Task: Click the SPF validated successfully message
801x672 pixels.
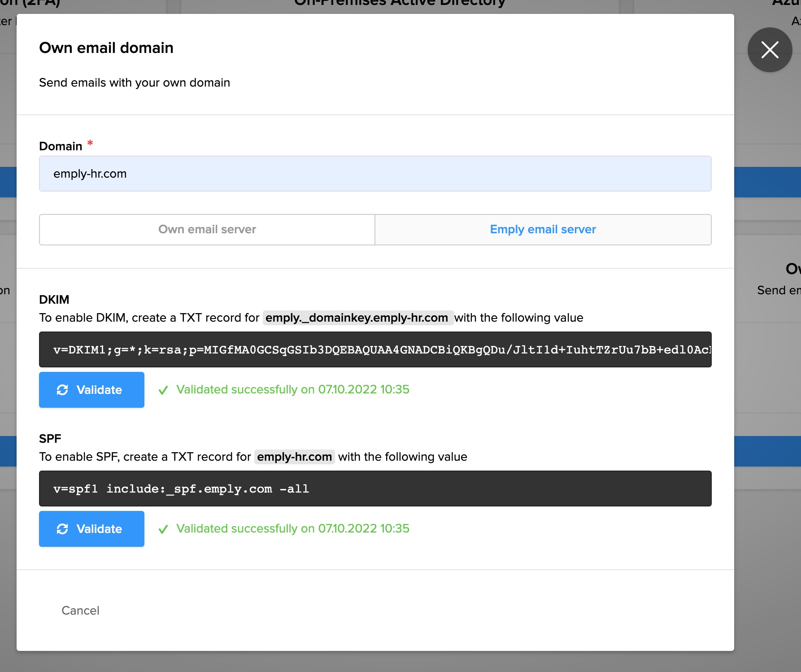Action: pos(292,528)
